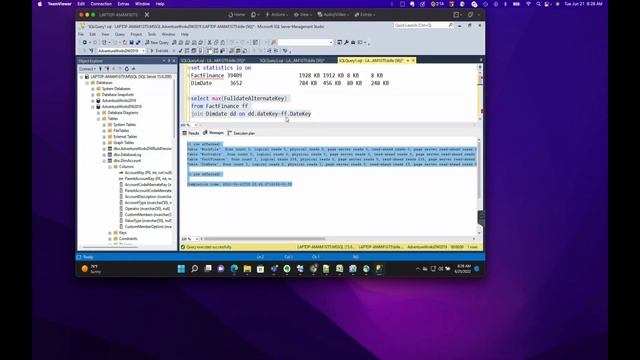
Task: Expand the Keys folder
Action: coord(110,233)
